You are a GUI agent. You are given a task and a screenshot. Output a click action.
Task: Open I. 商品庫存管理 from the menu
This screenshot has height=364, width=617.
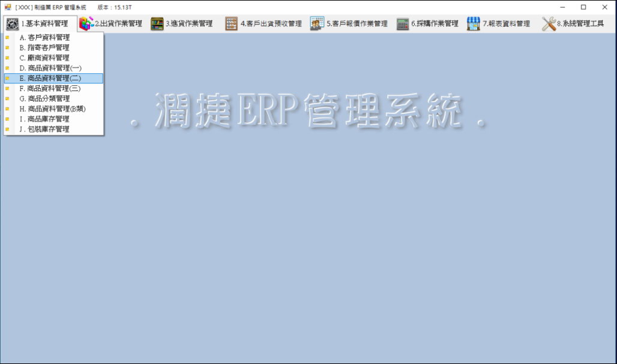[44, 119]
